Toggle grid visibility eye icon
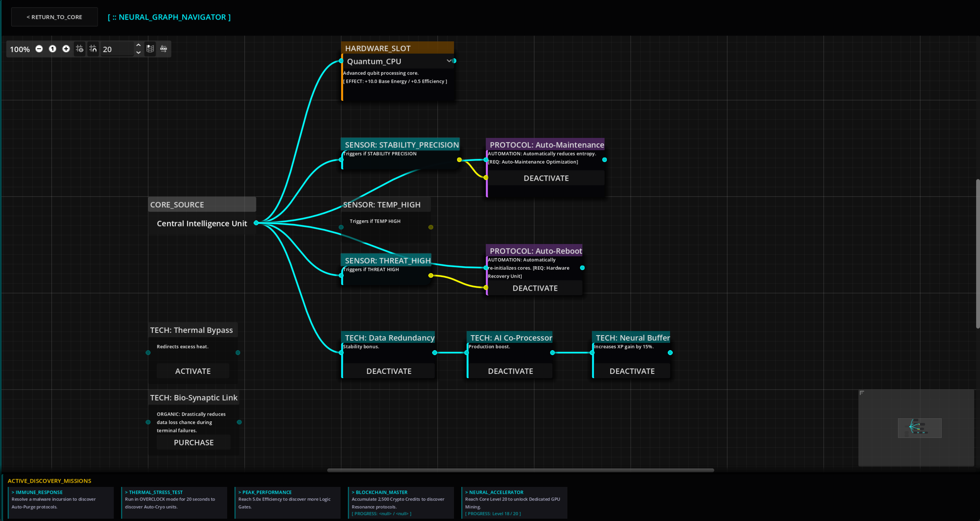Image resolution: width=980 pixels, height=521 pixels. click(x=79, y=49)
